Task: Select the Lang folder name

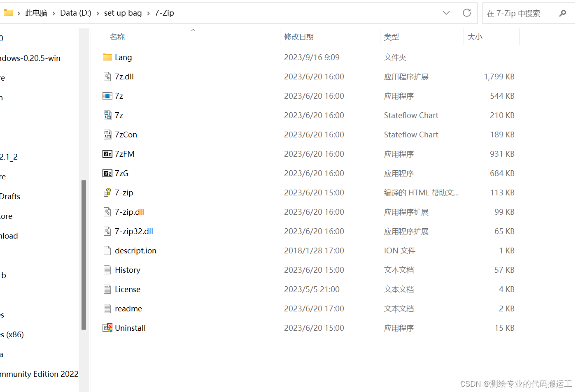Action: (123, 57)
